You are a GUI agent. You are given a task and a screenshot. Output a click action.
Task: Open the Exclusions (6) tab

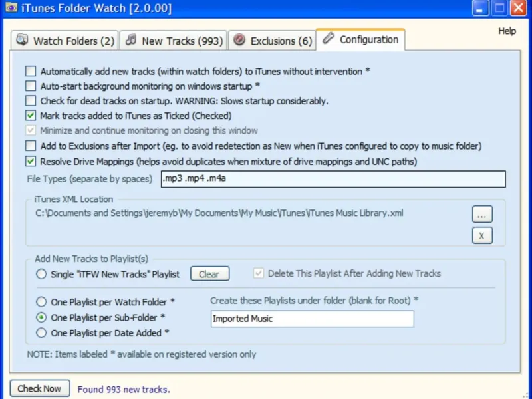coord(272,41)
